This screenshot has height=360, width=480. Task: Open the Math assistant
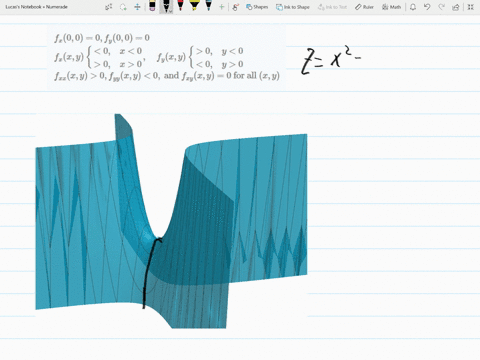[391, 7]
